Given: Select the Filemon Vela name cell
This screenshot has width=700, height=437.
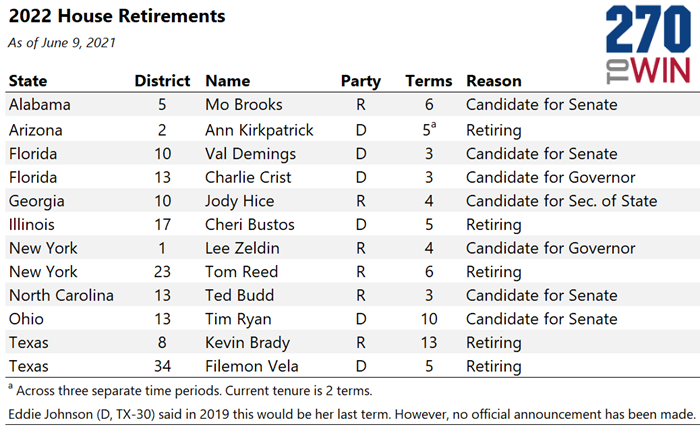Looking at the screenshot, I should click(x=251, y=366).
